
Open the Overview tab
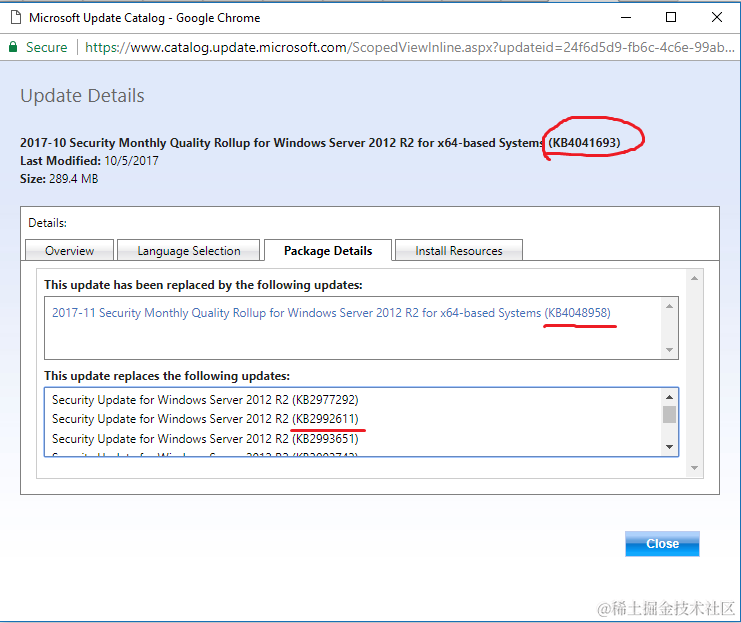[x=69, y=251]
